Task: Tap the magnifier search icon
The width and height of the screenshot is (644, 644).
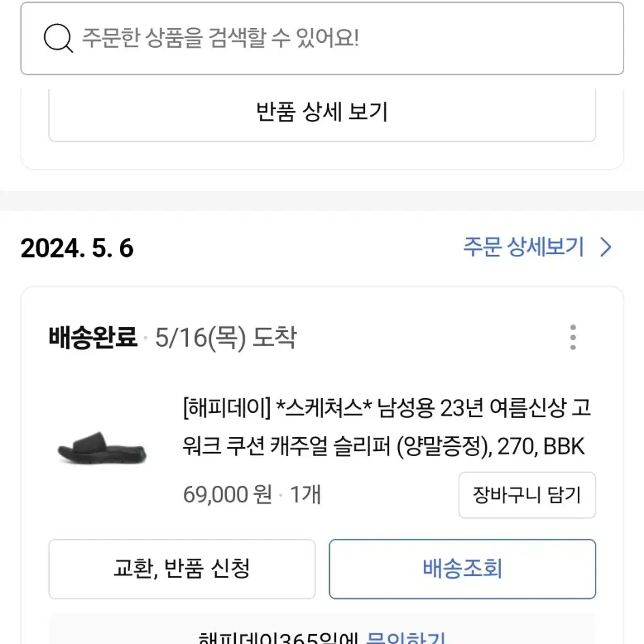Action: point(59,38)
